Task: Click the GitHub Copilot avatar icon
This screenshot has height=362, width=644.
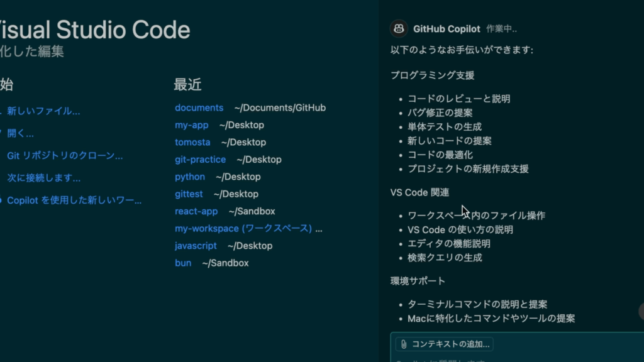Action: pos(399,29)
